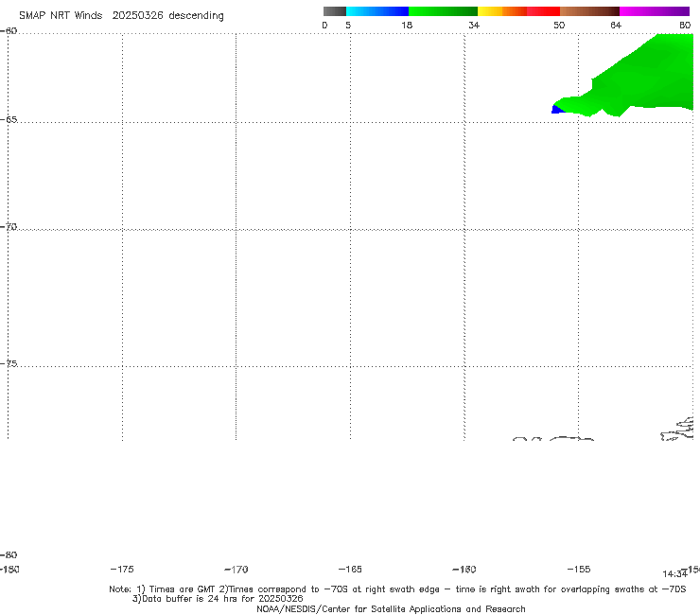Click the -175 longitude axis label
Screen dimensions: 700x615
click(x=122, y=569)
